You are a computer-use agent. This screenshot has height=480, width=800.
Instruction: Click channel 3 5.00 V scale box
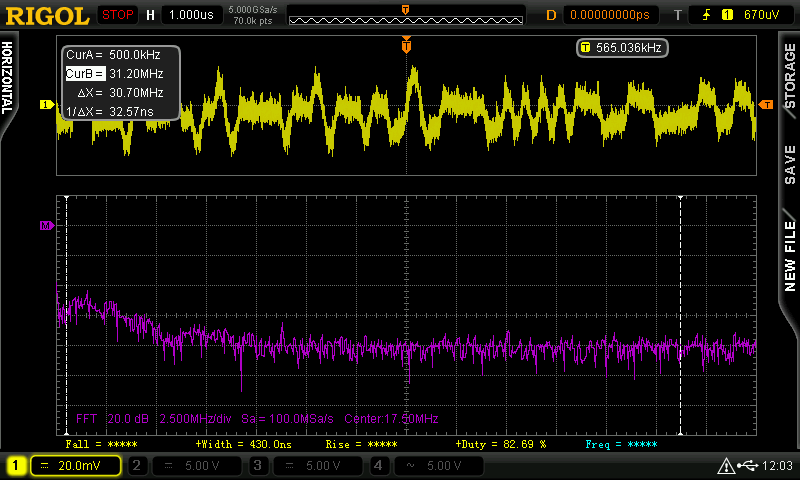[x=317, y=465]
